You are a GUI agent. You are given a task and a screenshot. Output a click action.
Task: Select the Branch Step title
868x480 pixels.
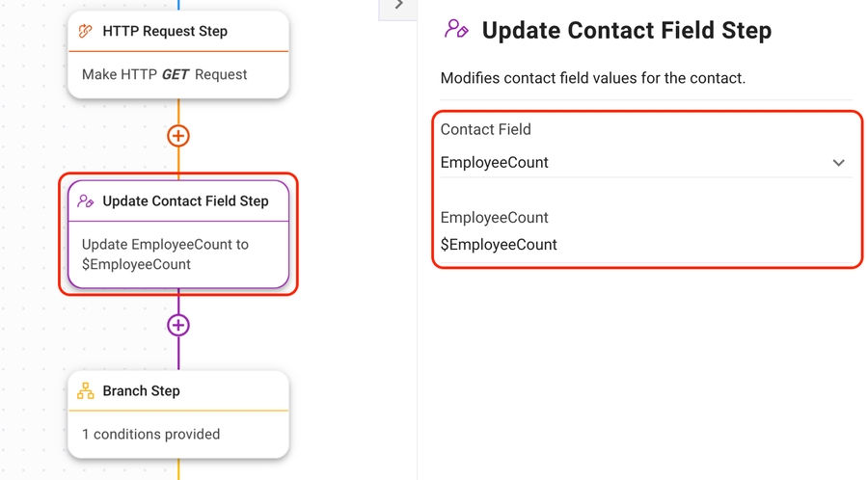tap(141, 391)
